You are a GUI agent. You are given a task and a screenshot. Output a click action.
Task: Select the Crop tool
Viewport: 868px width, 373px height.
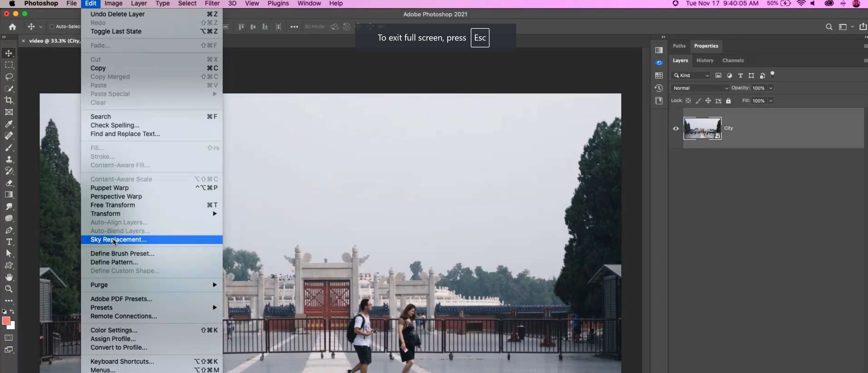[9, 100]
